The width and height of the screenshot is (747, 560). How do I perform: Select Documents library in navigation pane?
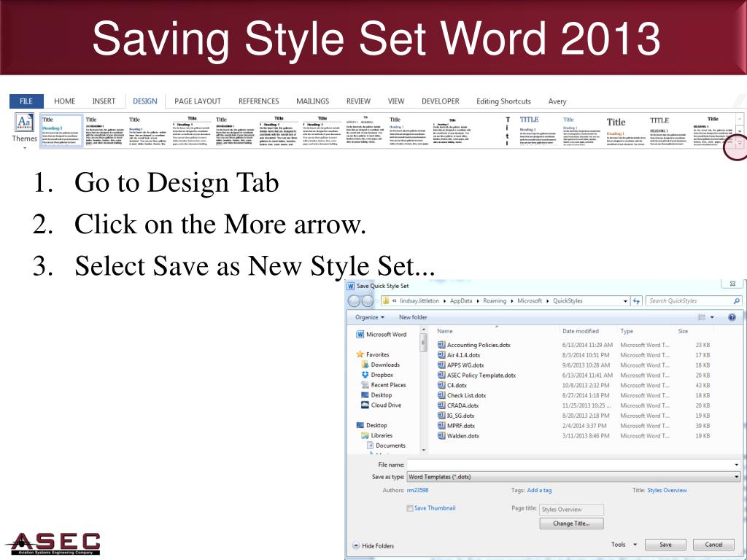click(386, 446)
